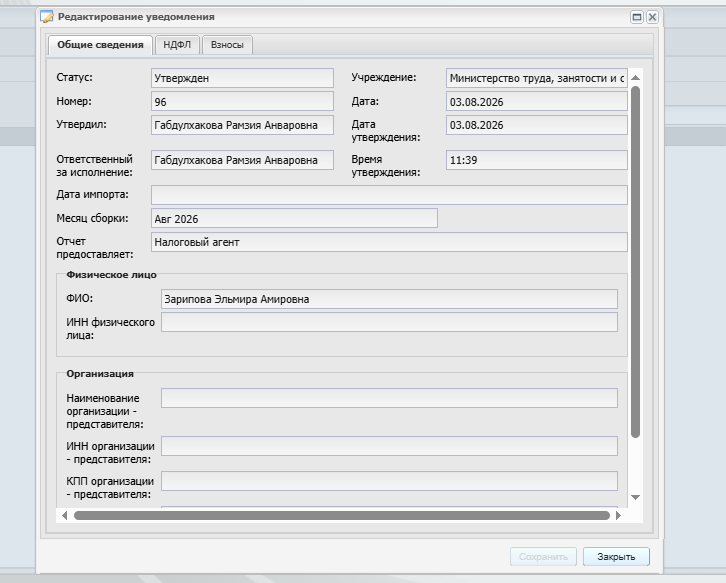
Task: Click the ИНН физического лица field
Action: tap(389, 322)
